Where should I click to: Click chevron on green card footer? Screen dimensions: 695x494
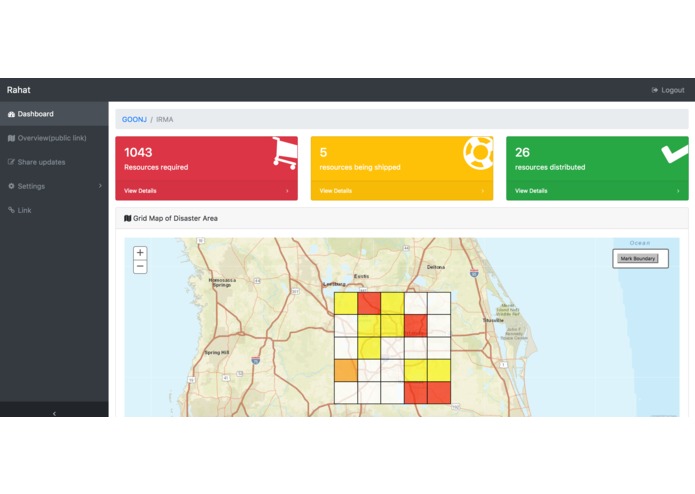coord(678,191)
